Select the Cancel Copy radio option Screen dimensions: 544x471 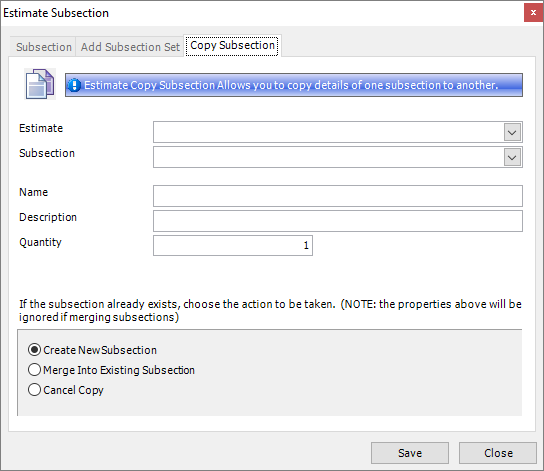click(x=66, y=390)
